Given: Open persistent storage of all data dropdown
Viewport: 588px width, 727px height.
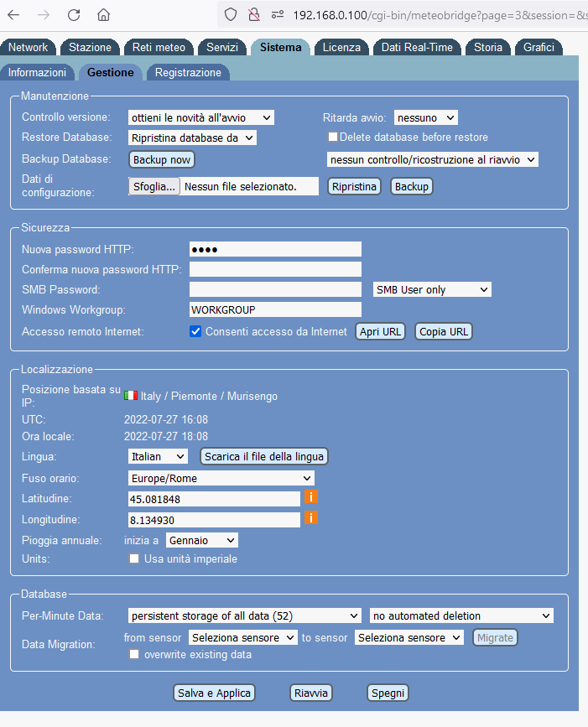Looking at the screenshot, I should [244, 615].
